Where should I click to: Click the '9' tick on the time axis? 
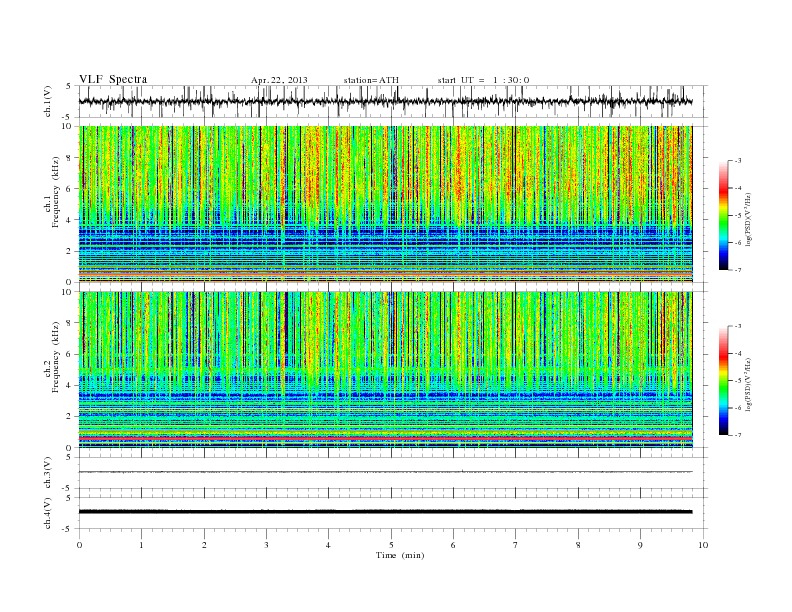click(x=640, y=545)
